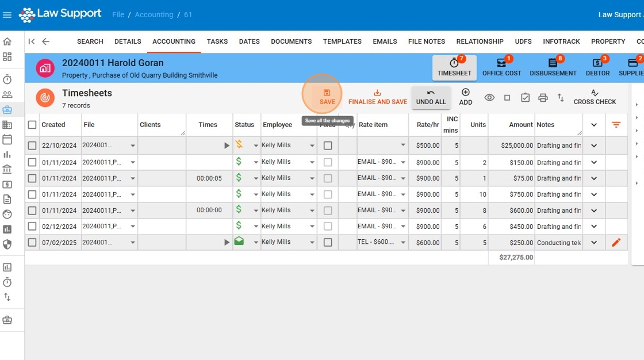Toggle the eye view icon in toolbar

click(x=489, y=98)
